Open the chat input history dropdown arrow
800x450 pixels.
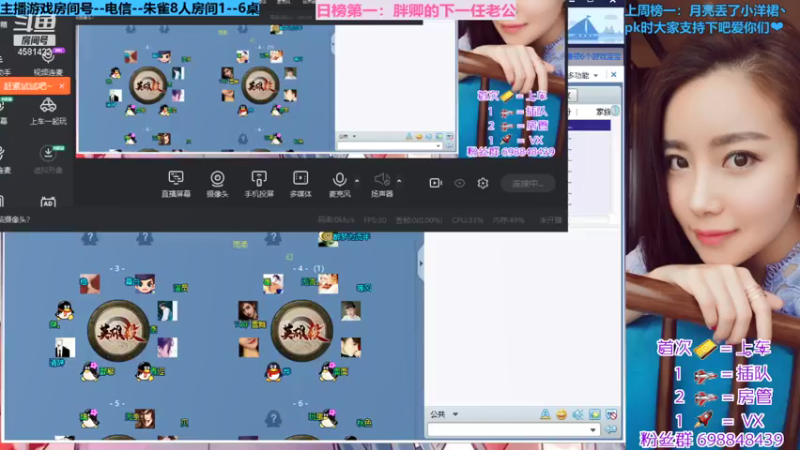592,430
